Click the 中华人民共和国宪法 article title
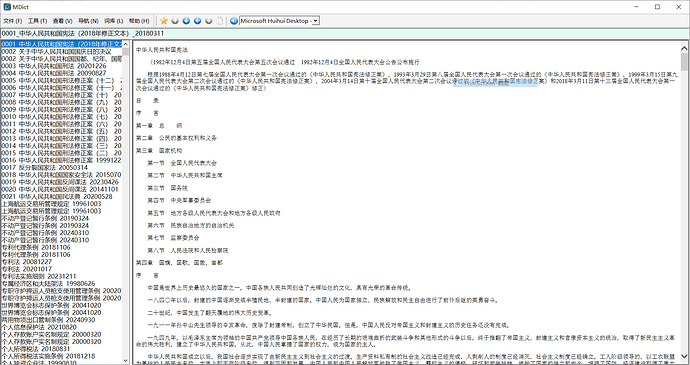Viewport: 690px width, 365px height. [161, 50]
